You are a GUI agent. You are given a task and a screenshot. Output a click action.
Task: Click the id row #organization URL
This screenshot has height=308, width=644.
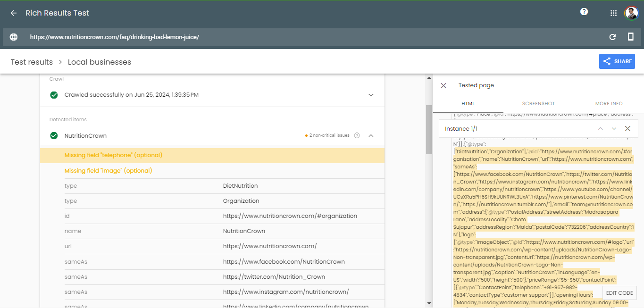click(290, 216)
